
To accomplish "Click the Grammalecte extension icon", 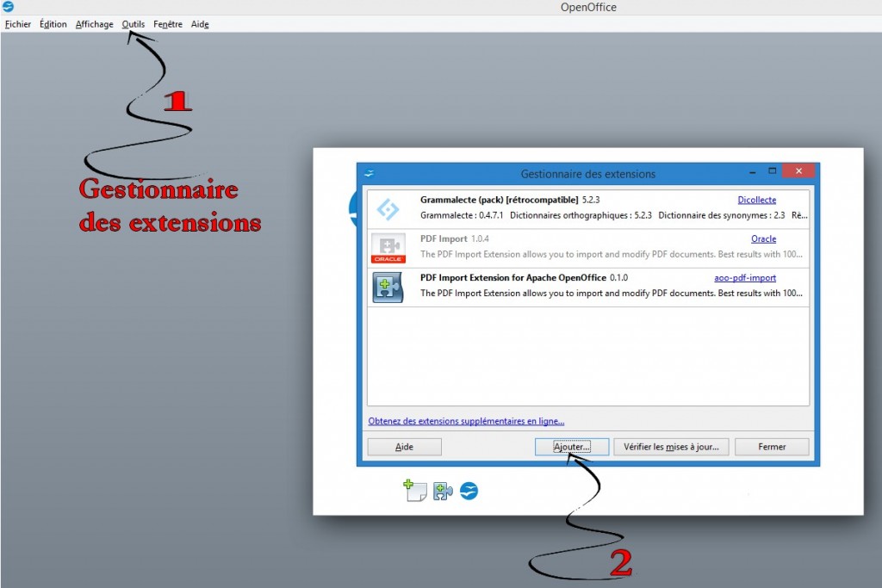I will 388,208.
